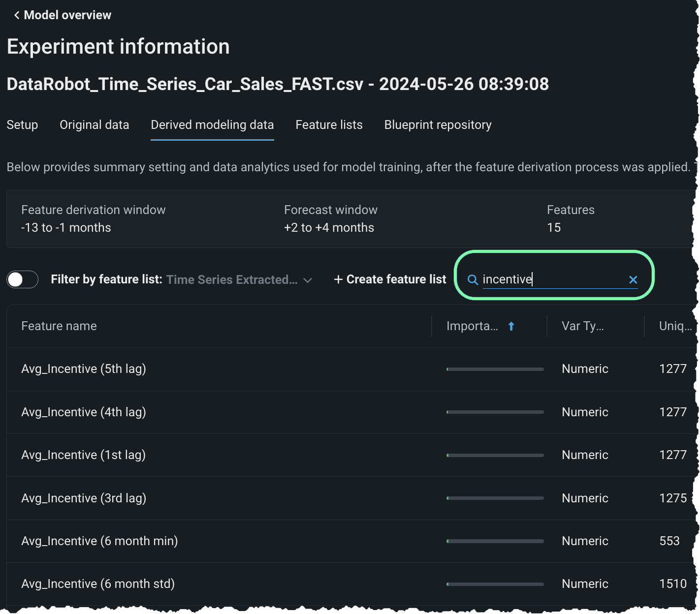The height and width of the screenshot is (614, 700).
Task: Sort by the Feature name column header
Action: point(59,326)
